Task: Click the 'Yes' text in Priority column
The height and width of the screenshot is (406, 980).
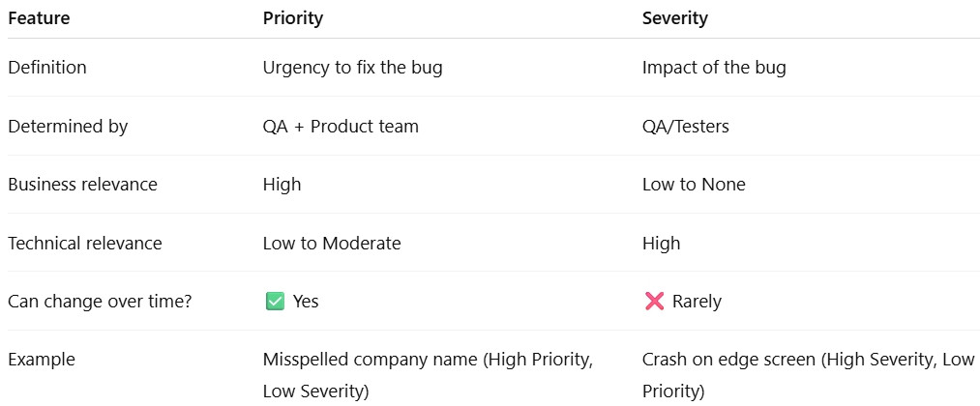Action: 306,302
